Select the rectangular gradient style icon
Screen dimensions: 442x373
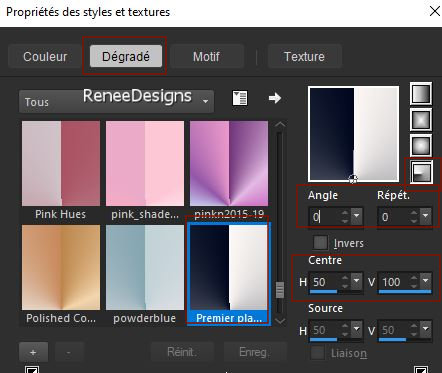[421, 120]
